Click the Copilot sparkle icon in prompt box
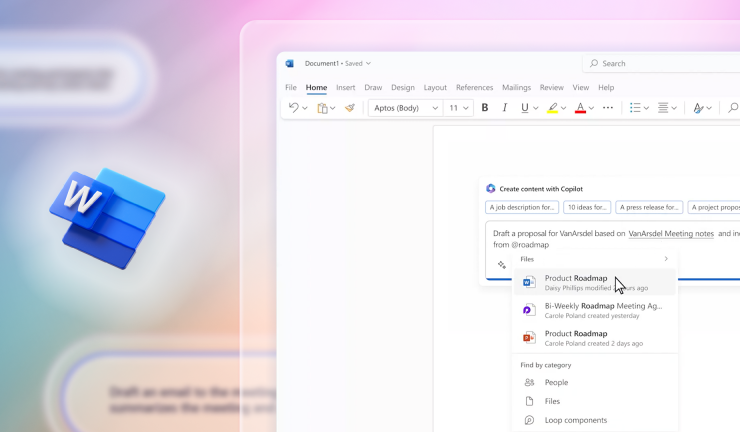Screen dimensions: 740x432 click(502, 265)
